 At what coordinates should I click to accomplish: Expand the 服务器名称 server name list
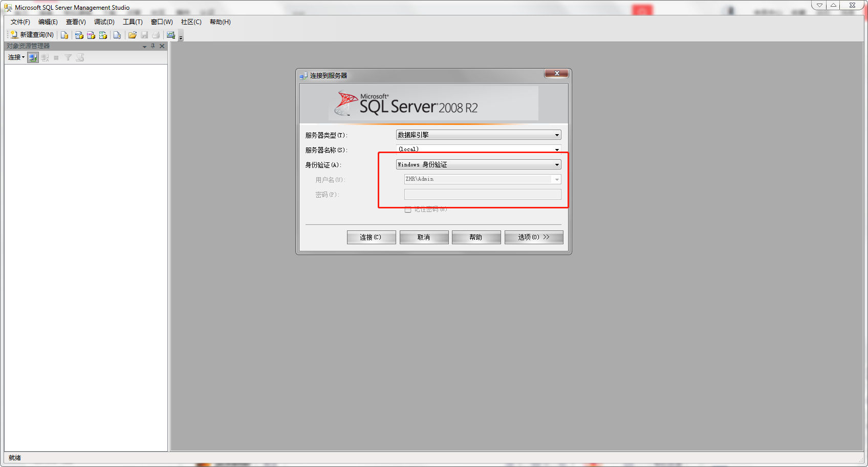coord(557,149)
